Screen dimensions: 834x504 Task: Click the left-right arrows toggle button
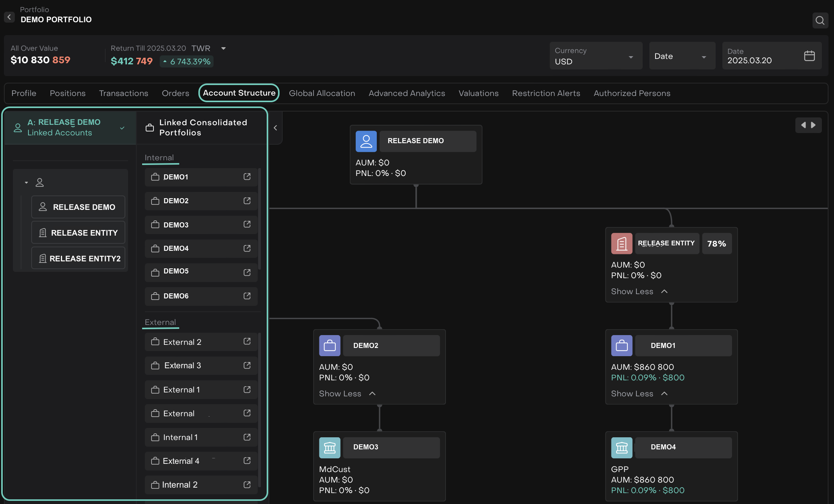[x=808, y=125]
